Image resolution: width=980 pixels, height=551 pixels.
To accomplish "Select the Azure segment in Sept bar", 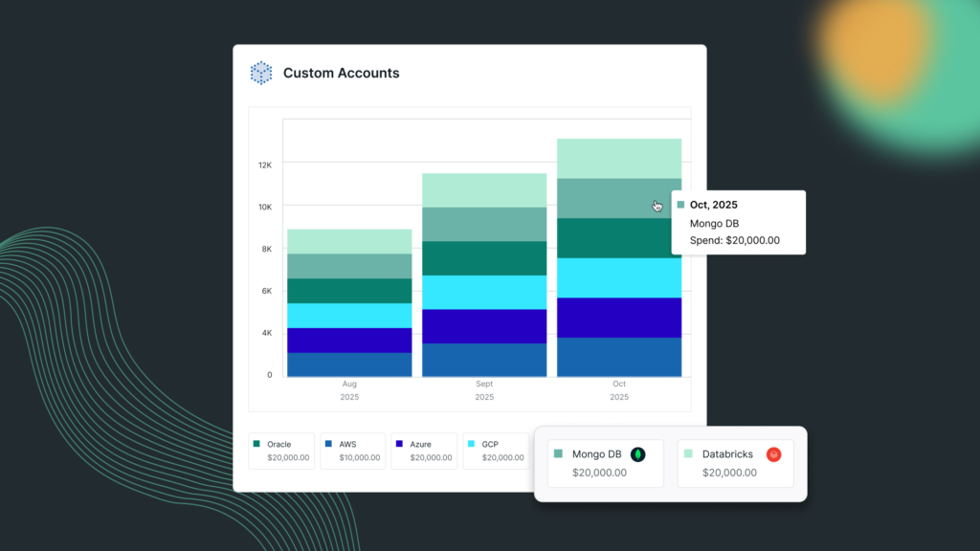I will click(x=484, y=326).
